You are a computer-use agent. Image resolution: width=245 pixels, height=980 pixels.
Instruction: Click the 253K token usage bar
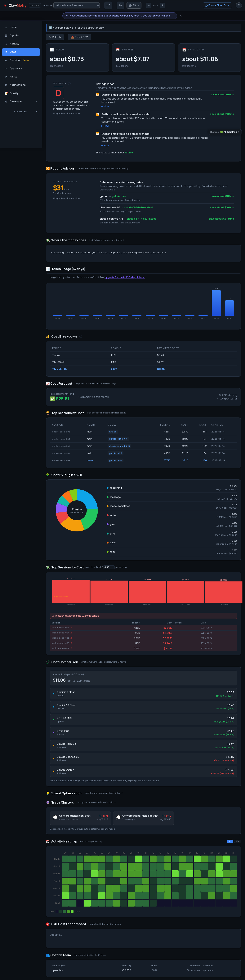pos(216,303)
